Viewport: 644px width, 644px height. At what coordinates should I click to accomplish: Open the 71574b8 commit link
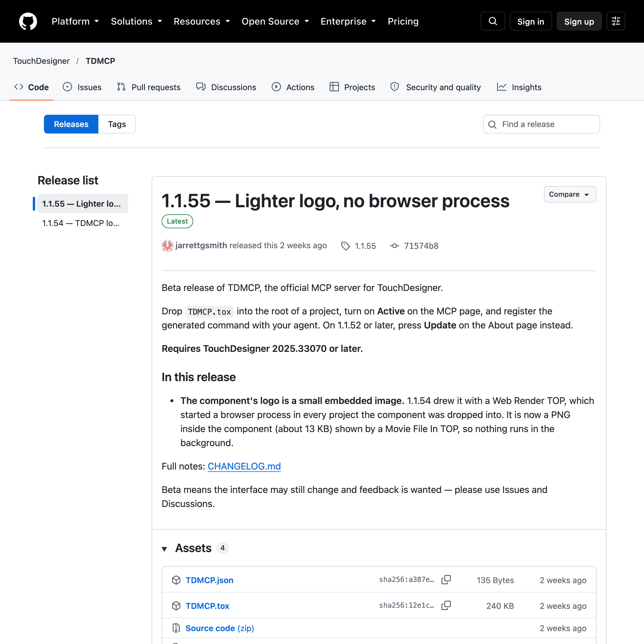[421, 246]
